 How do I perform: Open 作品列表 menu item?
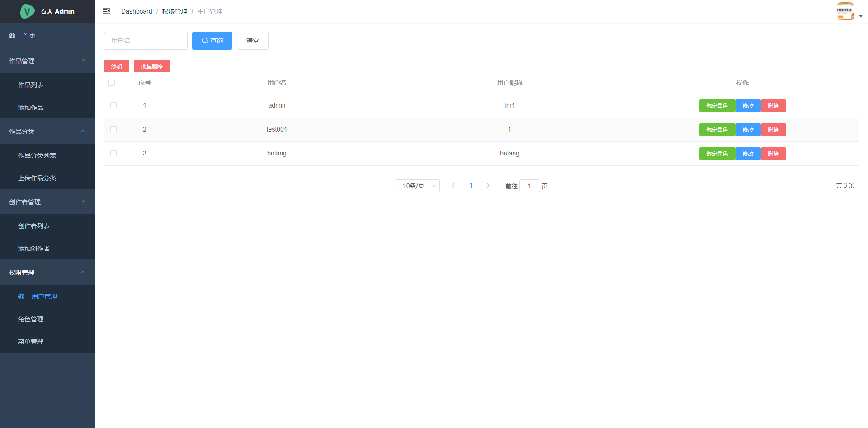[47, 85]
